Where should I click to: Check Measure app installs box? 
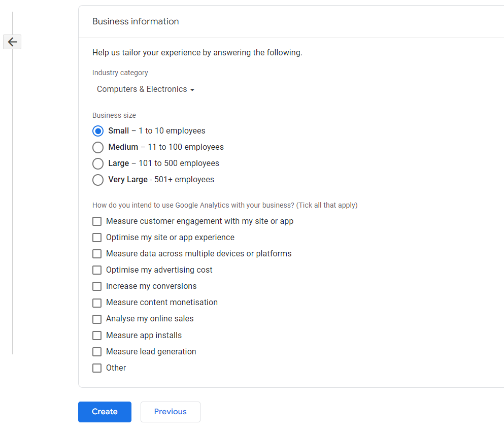[x=97, y=336]
